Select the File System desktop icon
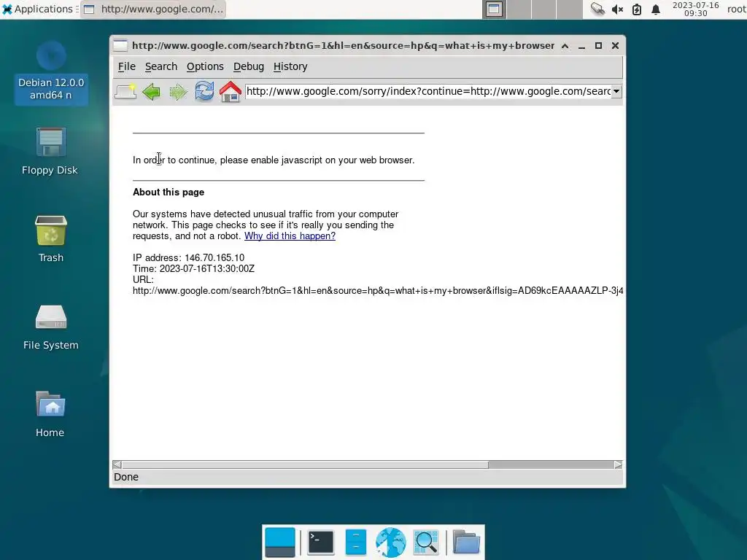The height and width of the screenshot is (560, 747). [x=51, y=327]
